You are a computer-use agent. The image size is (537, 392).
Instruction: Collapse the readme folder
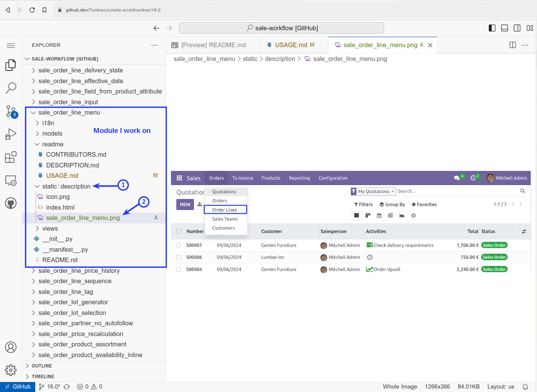click(x=53, y=144)
